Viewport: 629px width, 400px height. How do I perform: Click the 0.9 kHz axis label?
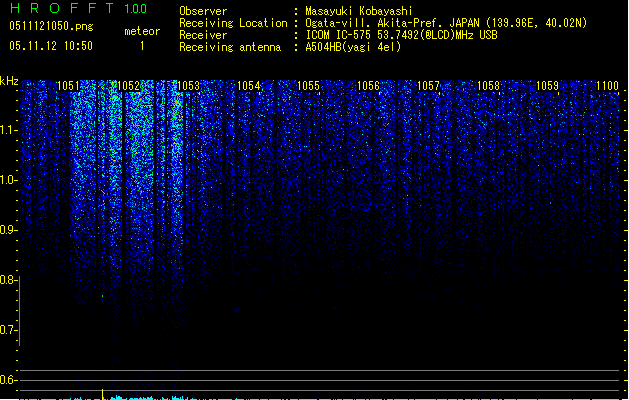pyautogui.click(x=8, y=230)
